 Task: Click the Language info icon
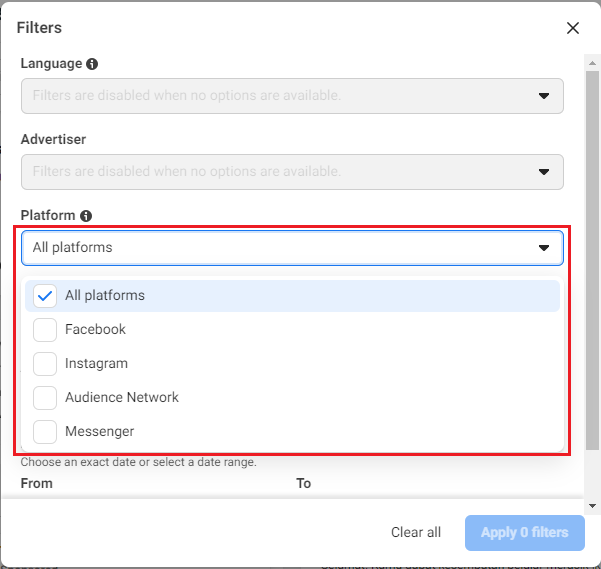92,64
